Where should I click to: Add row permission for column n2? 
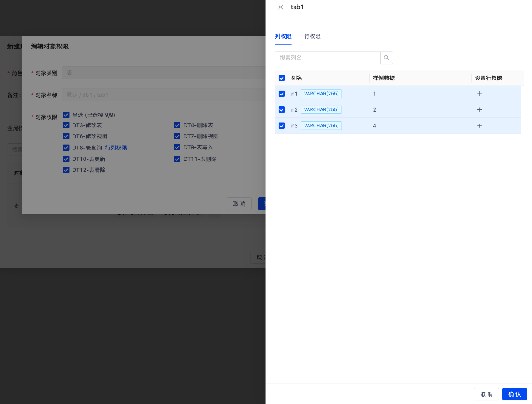pos(480,110)
